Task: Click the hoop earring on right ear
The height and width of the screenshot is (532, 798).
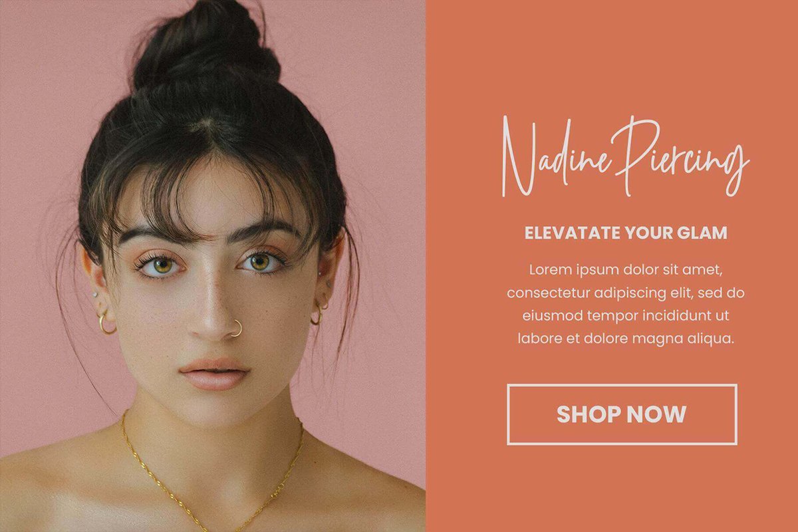Action: tap(318, 315)
